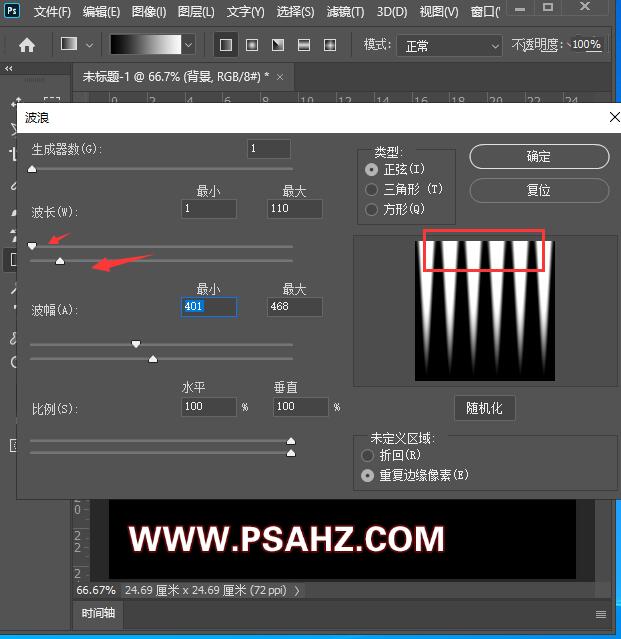Click the black-to-white gradient preview swatch
Image resolution: width=621 pixels, height=639 pixels.
coord(145,44)
